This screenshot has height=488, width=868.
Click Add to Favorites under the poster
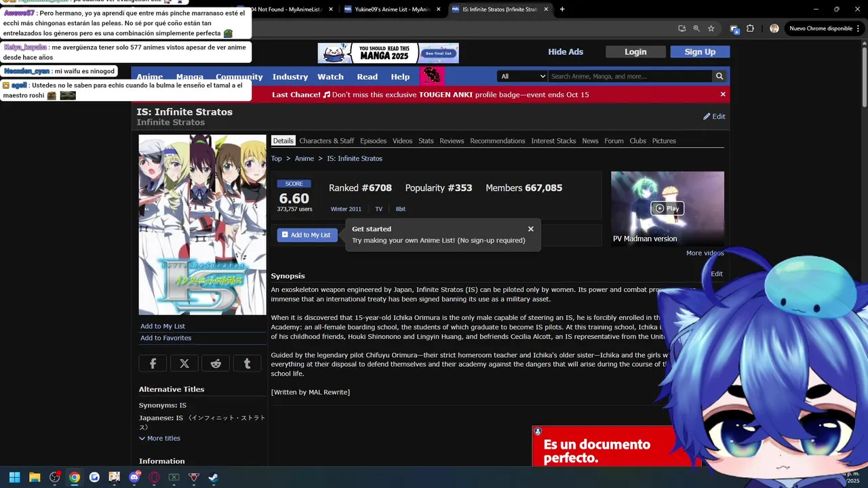point(165,338)
